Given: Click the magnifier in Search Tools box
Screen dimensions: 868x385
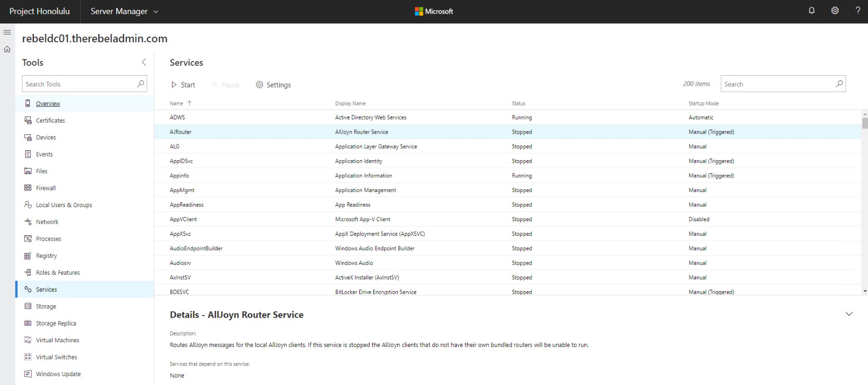Looking at the screenshot, I should click(140, 83).
